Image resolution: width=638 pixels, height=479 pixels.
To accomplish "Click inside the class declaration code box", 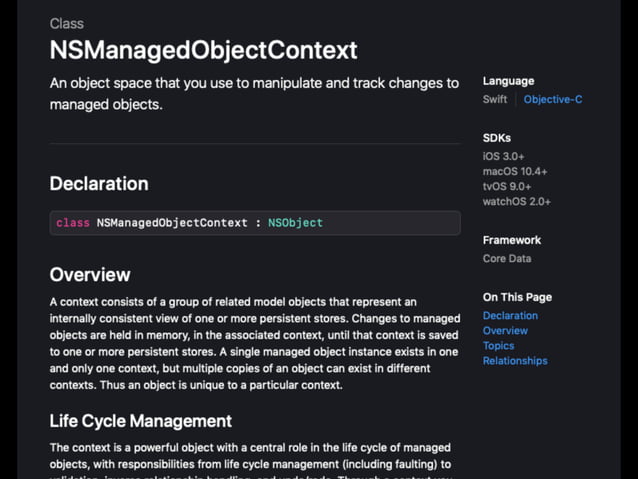I will pos(390,223).
